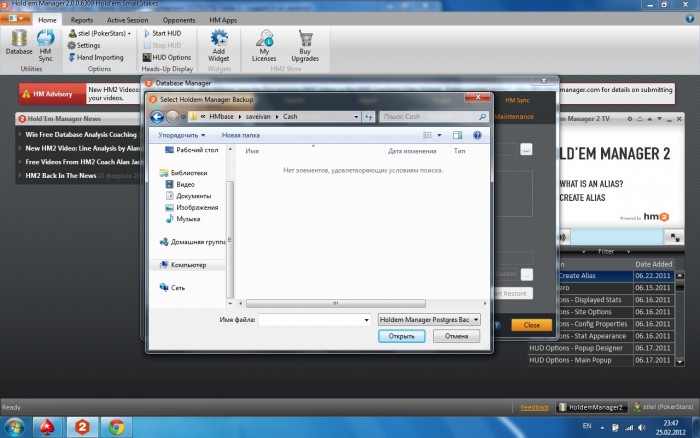The width and height of the screenshot is (700, 438).
Task: Expand the file name history dropdown
Action: pyautogui.click(x=367, y=320)
